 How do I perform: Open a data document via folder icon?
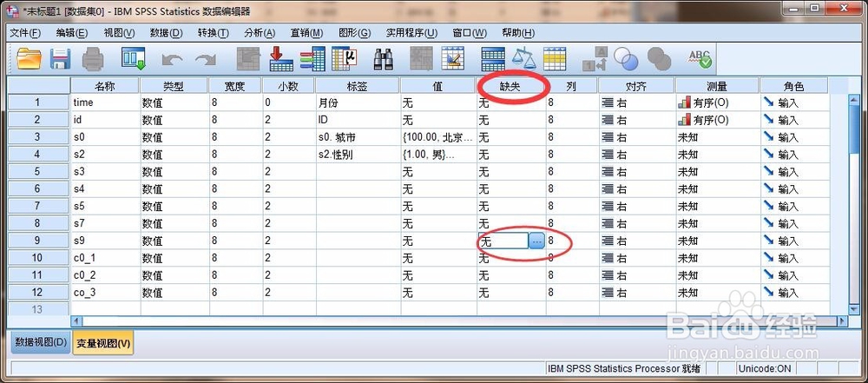tap(29, 59)
